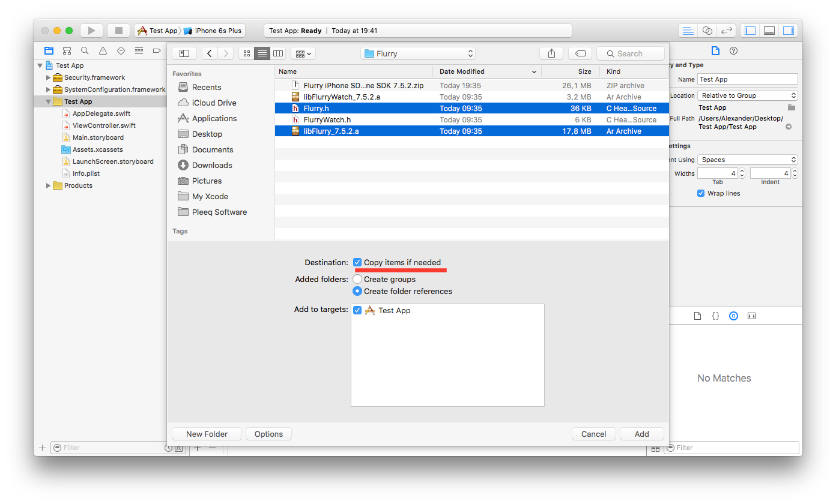Select Create groups radio button
The width and height of the screenshot is (836, 504).
point(357,279)
